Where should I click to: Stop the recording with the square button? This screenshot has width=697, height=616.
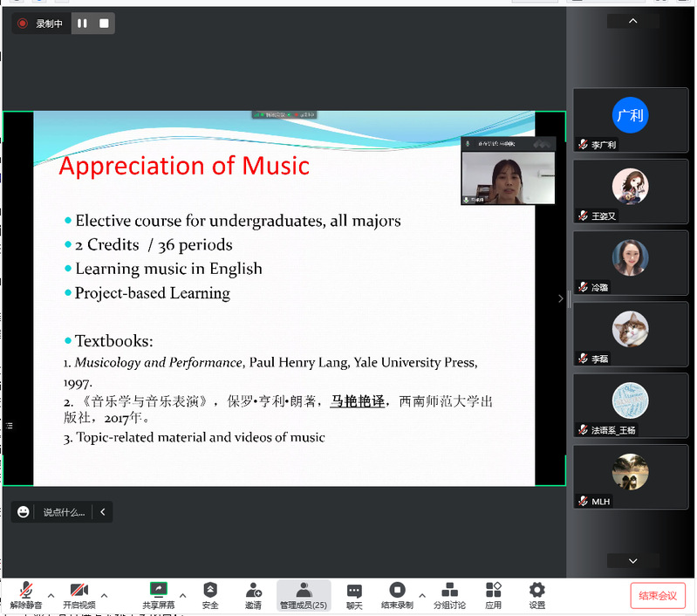tap(104, 24)
